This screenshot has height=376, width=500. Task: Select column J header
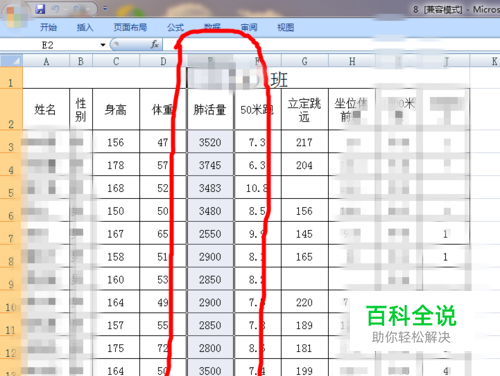446,61
